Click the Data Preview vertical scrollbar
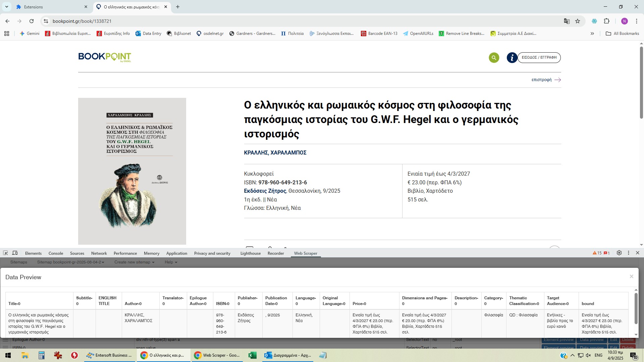The image size is (644, 362). [636, 308]
